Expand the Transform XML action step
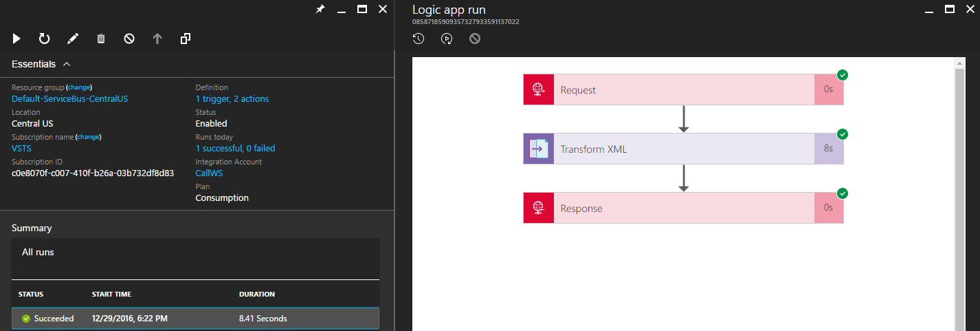Viewport: 980px width, 331px height. click(x=683, y=149)
